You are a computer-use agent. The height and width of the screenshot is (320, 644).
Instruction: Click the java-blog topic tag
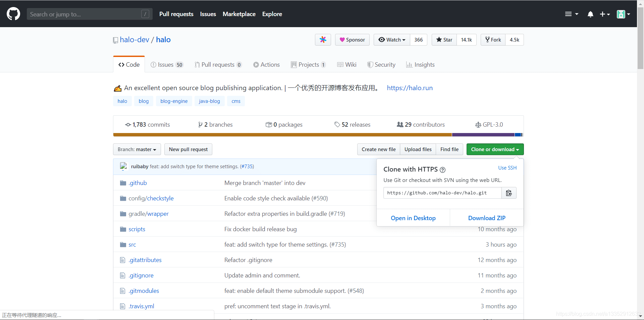(209, 101)
